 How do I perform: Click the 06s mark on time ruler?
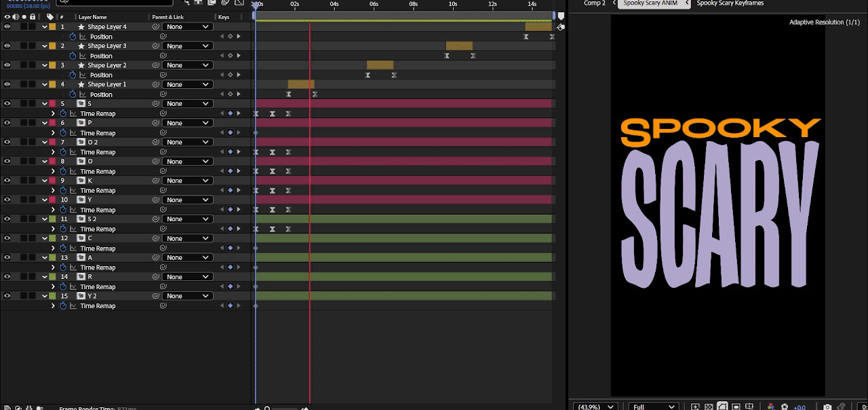pos(374,4)
